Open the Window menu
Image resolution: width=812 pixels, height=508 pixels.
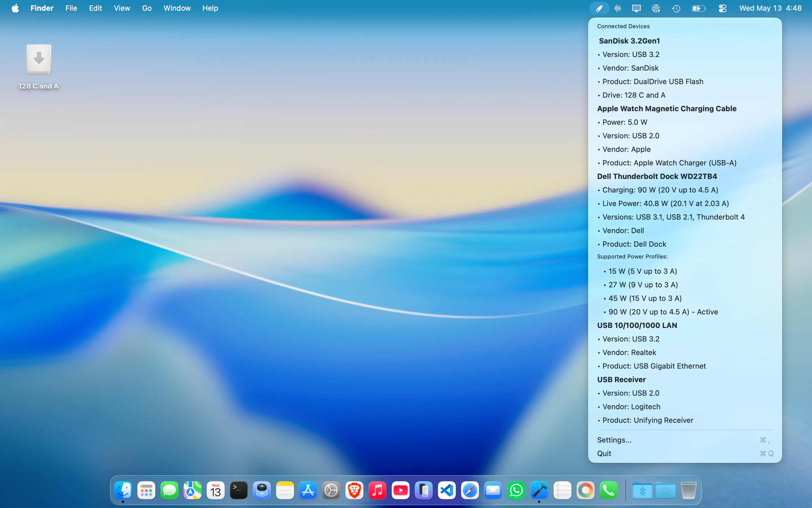tap(177, 8)
